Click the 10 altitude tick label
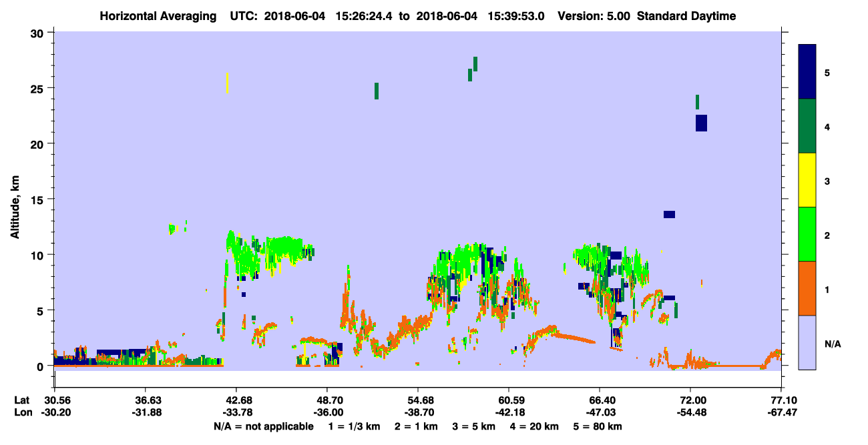The height and width of the screenshot is (445, 868). (x=39, y=255)
